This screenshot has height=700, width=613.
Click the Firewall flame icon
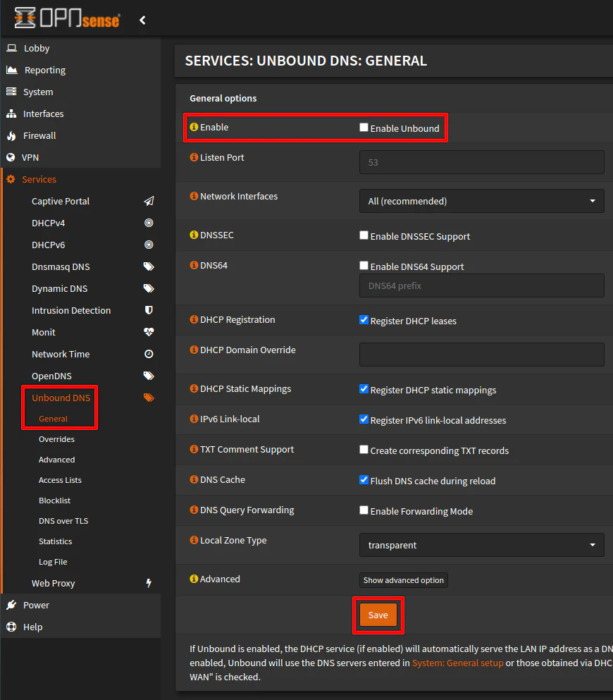(x=11, y=136)
